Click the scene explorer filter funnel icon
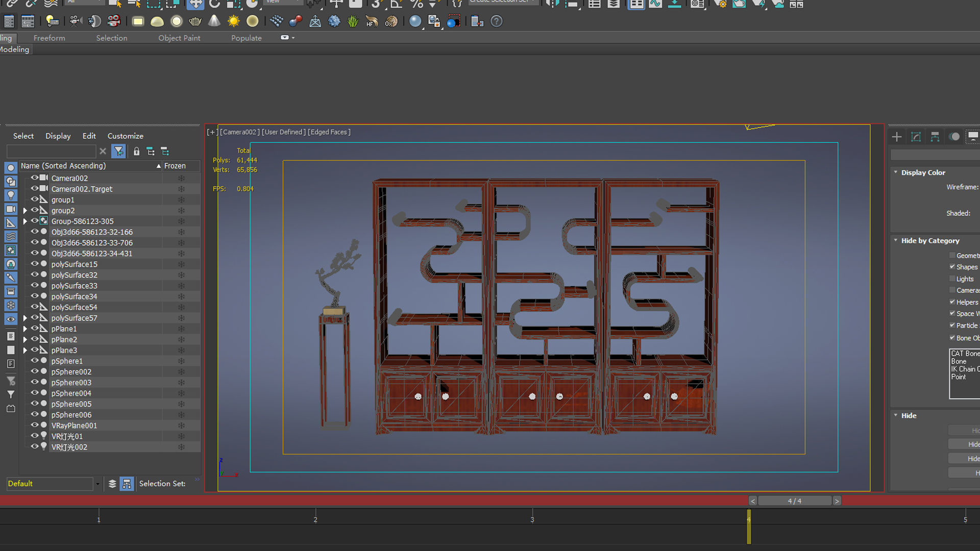This screenshot has height=551, width=980. pyautogui.click(x=118, y=152)
